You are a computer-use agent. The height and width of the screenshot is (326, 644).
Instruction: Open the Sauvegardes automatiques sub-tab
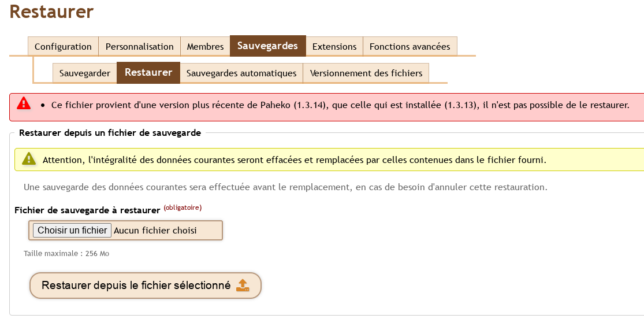[x=241, y=73]
